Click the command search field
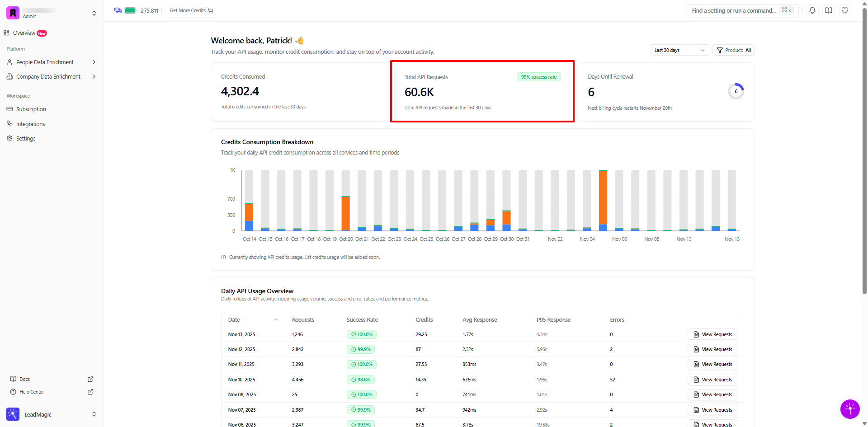The image size is (868, 427). [x=733, y=10]
